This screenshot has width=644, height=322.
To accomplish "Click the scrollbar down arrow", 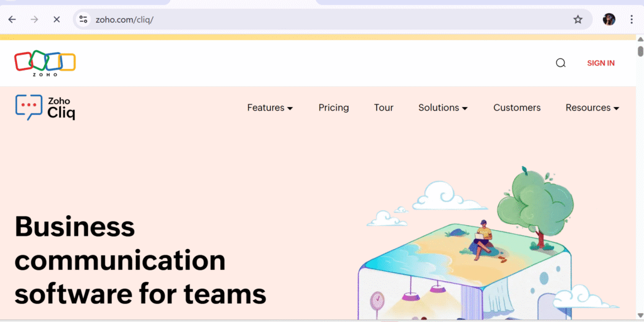I will 640,315.
